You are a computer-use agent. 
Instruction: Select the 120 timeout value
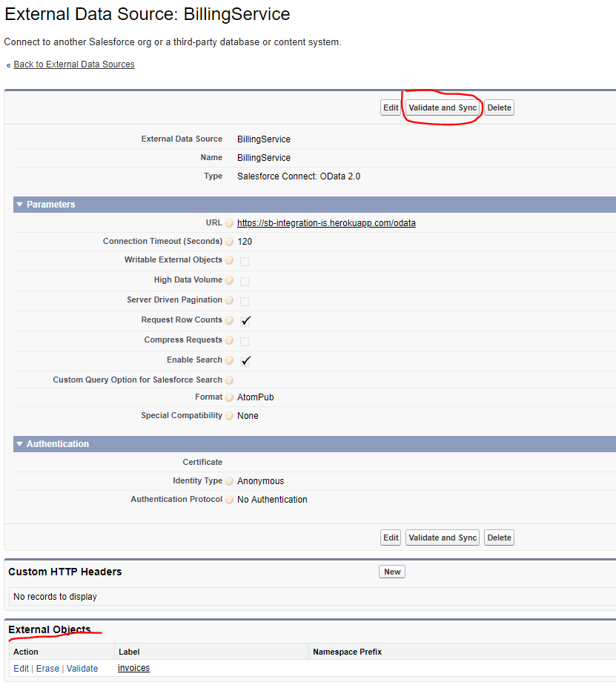(x=245, y=242)
